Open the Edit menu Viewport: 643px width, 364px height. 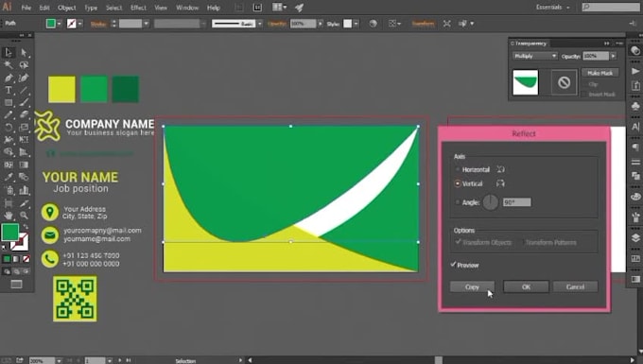pos(44,8)
